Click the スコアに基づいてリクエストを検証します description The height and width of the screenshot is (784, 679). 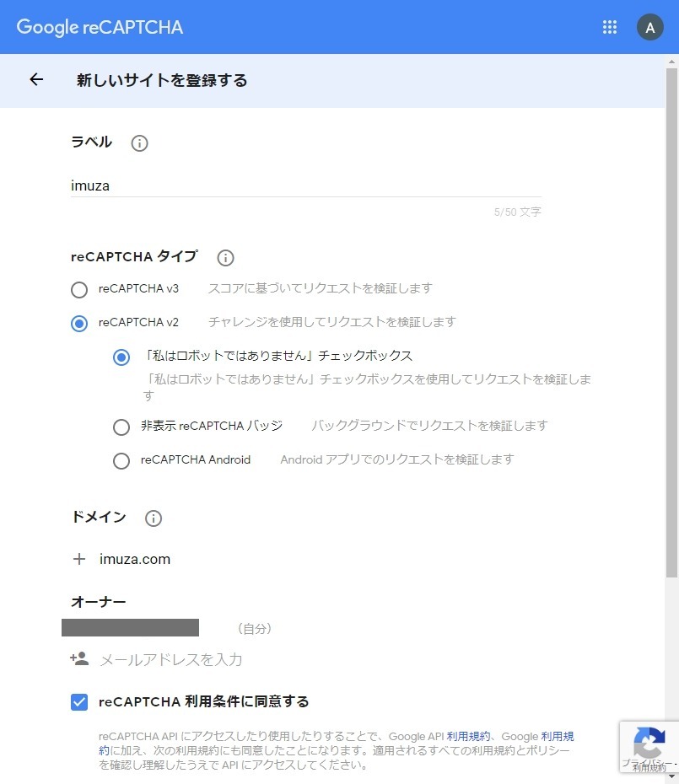(x=321, y=288)
